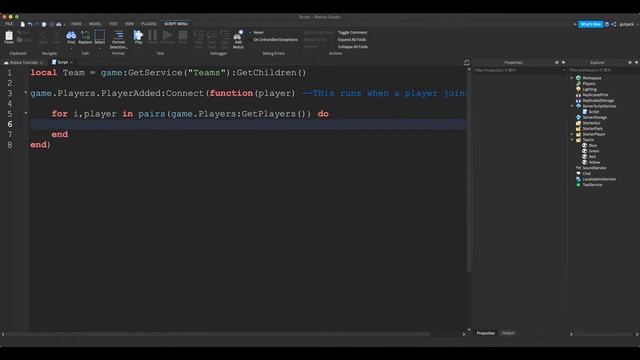Select the Blue team in Explorer
The height and width of the screenshot is (360, 640).
pos(593,145)
